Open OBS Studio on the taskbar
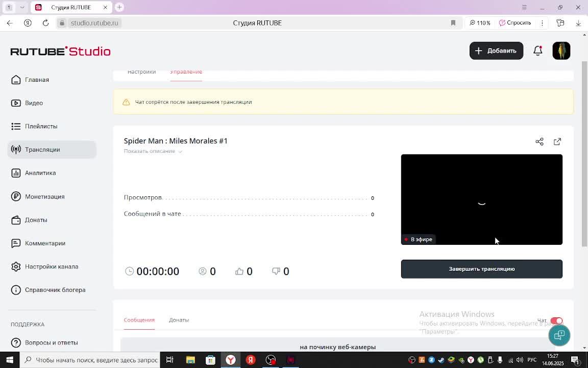The image size is (588, 368). [271, 360]
